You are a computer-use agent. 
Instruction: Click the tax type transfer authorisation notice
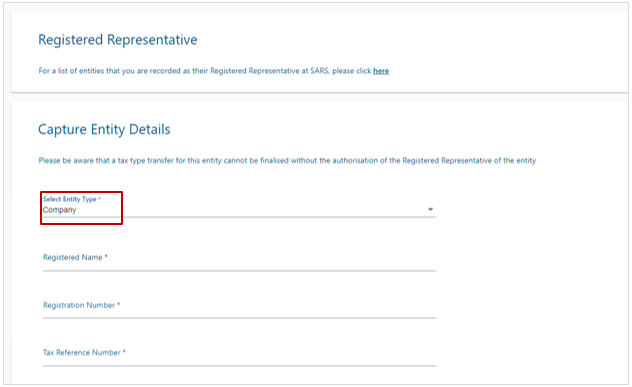tap(287, 160)
